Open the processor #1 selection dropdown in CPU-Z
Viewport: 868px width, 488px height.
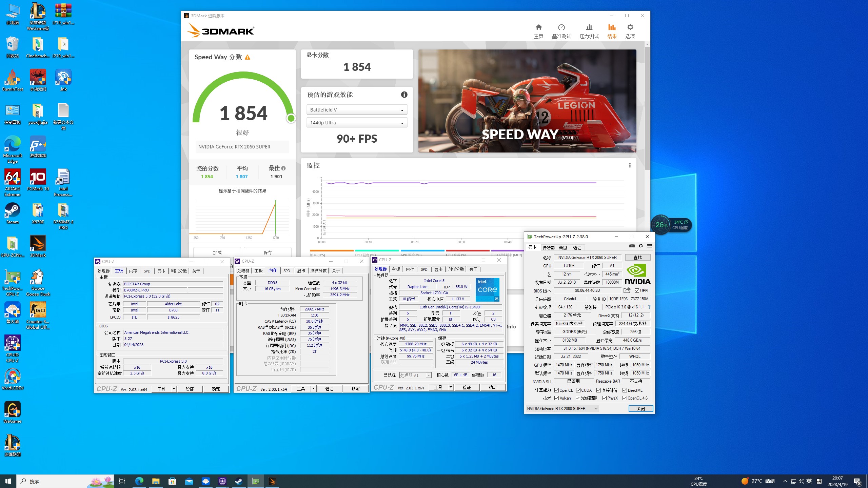click(x=415, y=375)
